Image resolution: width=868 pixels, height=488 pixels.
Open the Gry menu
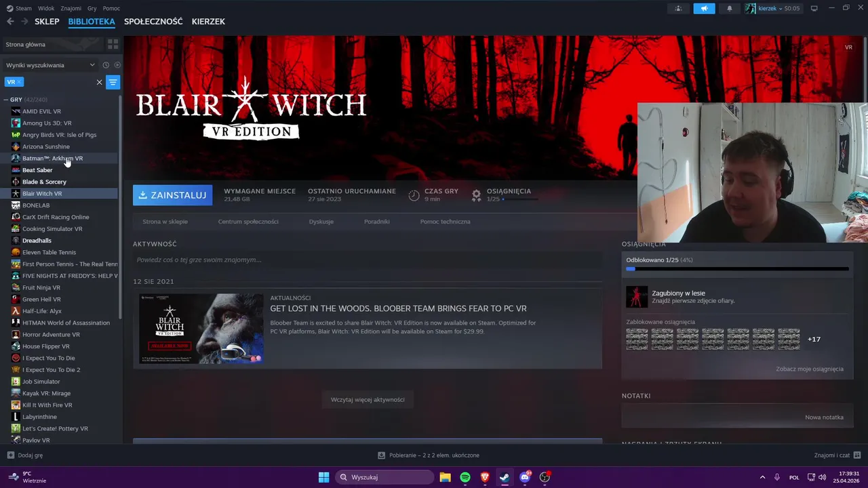click(92, 8)
